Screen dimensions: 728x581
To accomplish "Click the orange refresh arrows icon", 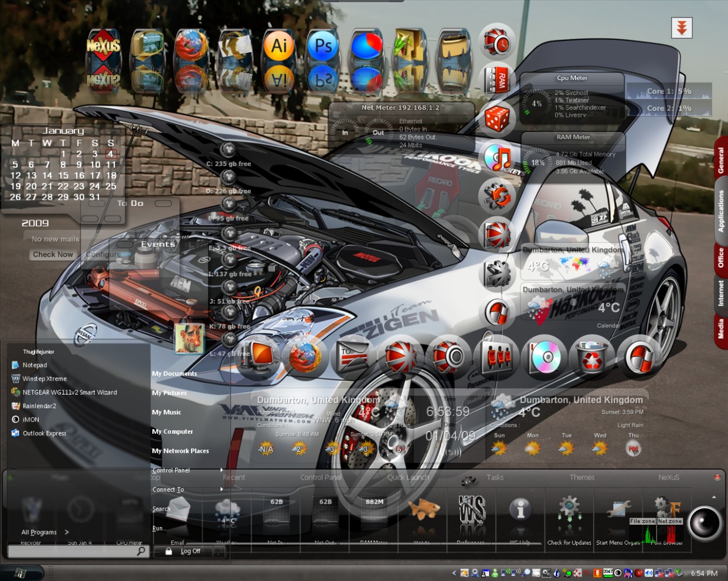I will coord(497,195).
